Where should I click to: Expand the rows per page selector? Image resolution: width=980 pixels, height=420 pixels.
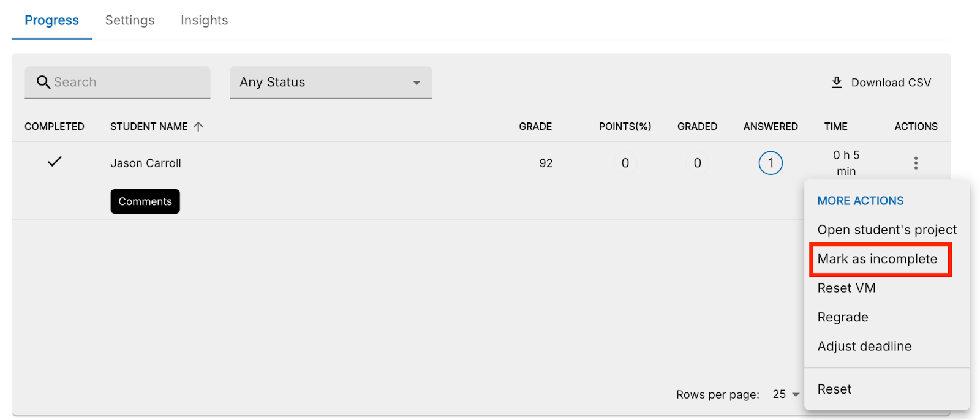click(786, 394)
